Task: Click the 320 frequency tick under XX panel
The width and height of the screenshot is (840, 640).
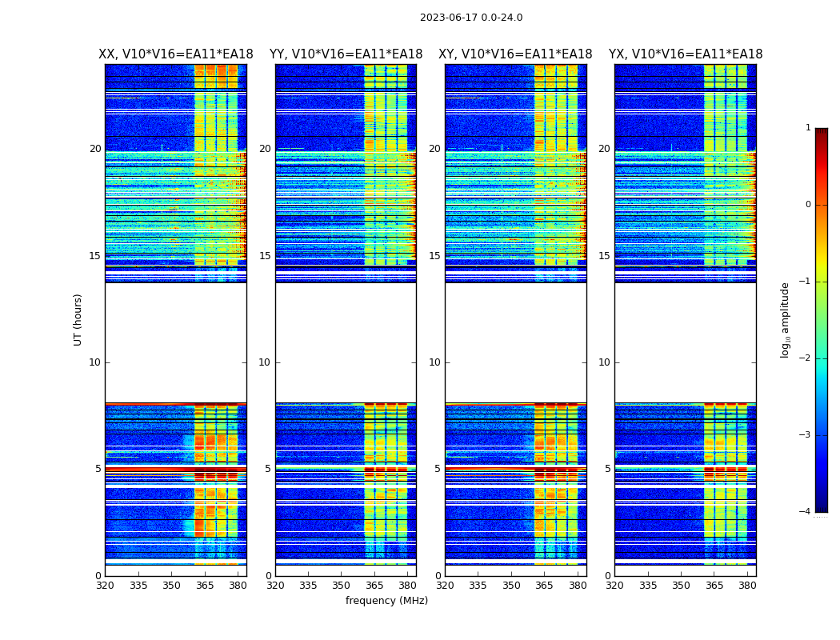Action: coord(105,586)
